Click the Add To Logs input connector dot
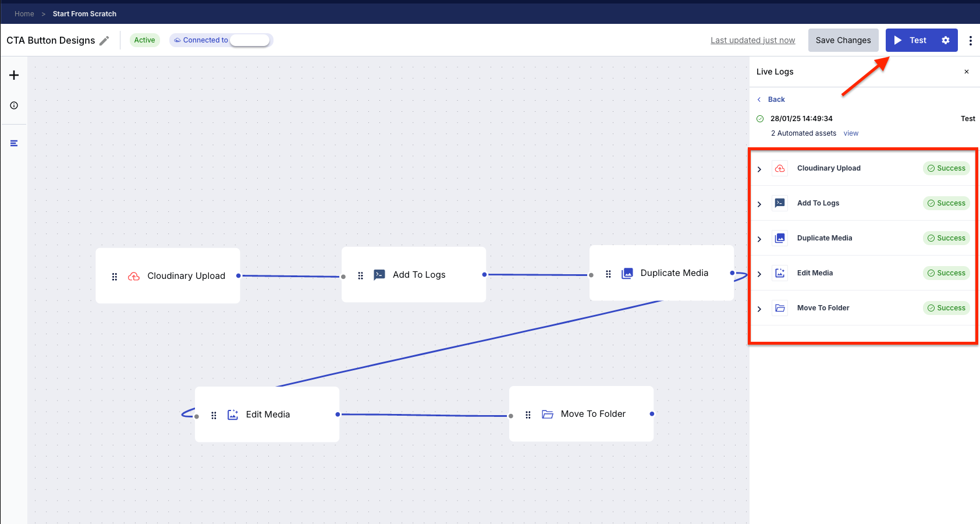 (x=343, y=277)
